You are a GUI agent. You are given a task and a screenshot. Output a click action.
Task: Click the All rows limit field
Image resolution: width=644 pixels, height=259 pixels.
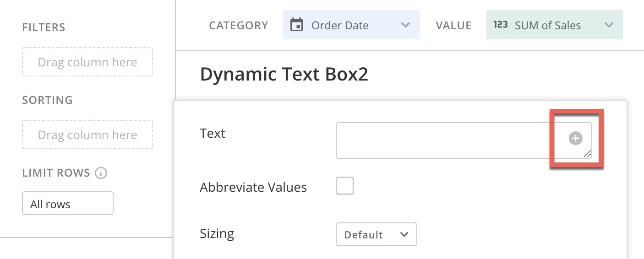(x=68, y=203)
